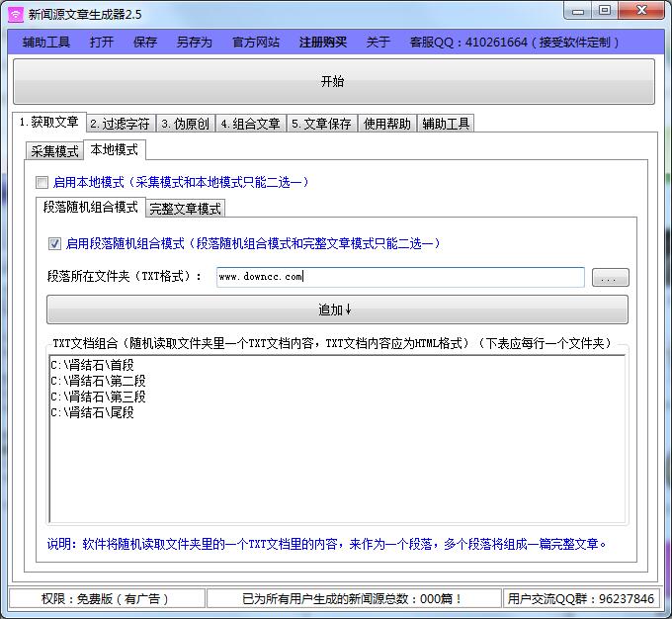Click the 权限：免费版（有广告）status panel
Screen dimensions: 672x619
coord(106,598)
